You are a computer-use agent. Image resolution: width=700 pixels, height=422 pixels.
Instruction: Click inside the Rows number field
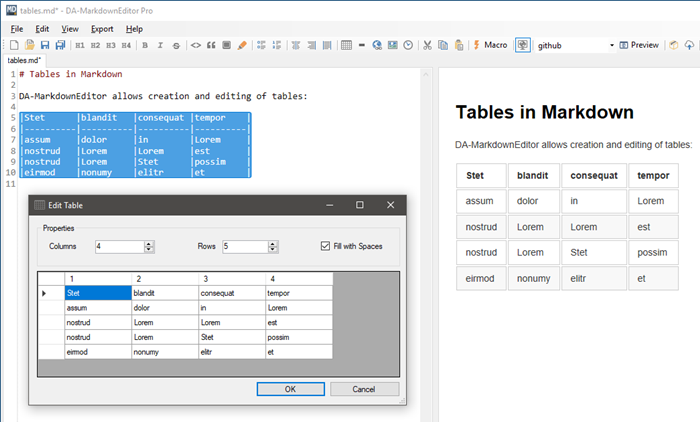(245, 247)
